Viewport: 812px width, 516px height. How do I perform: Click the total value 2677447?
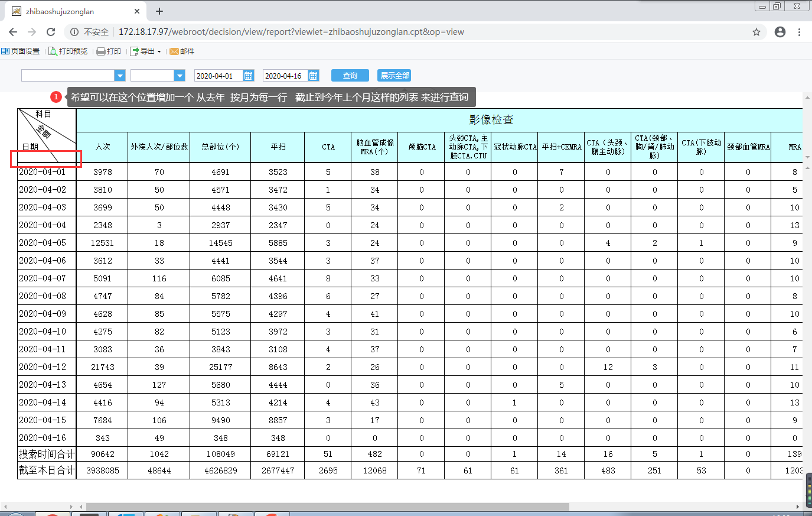278,470
